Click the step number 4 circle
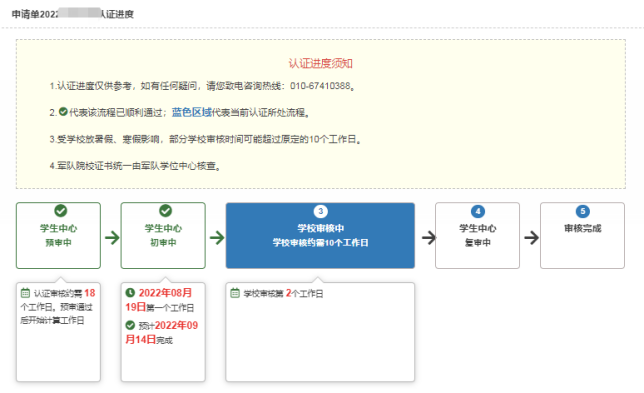This screenshot has height=393, width=644. pos(478,211)
